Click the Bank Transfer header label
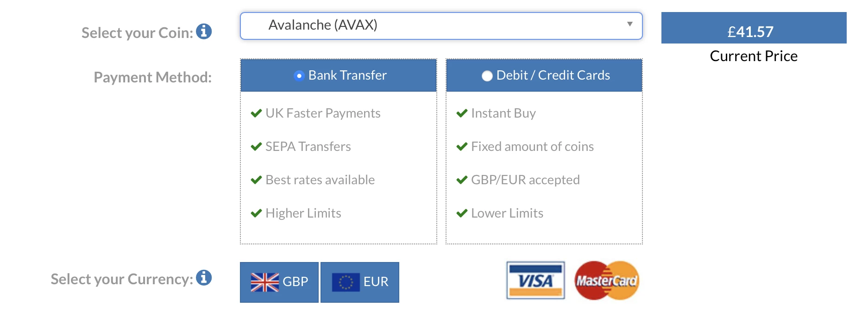The image size is (868, 312). point(347,75)
